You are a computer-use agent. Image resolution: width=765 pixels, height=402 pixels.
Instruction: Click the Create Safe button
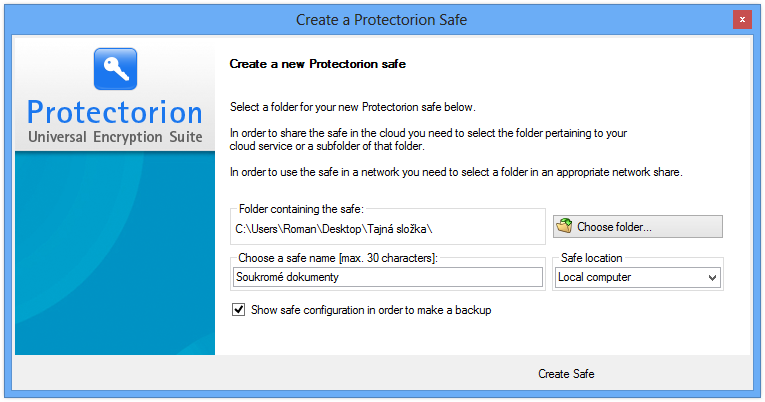point(566,374)
